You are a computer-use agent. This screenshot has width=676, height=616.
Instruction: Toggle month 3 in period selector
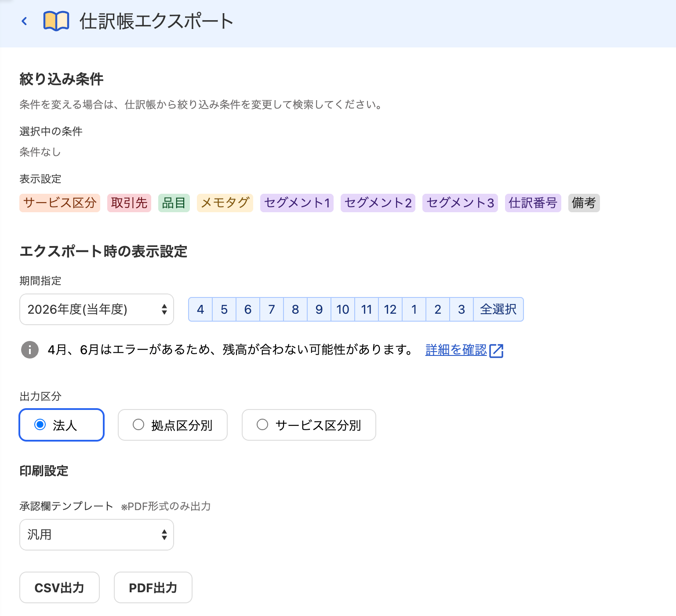[x=462, y=309]
